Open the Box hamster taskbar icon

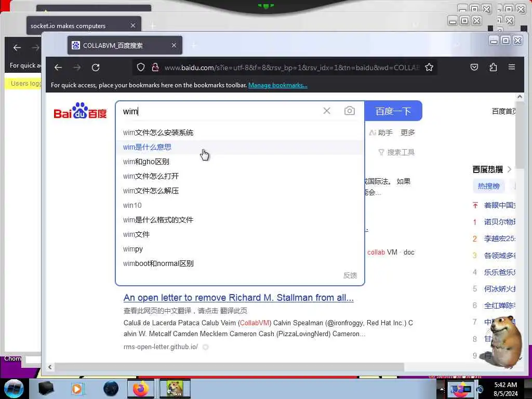pyautogui.click(x=175, y=389)
